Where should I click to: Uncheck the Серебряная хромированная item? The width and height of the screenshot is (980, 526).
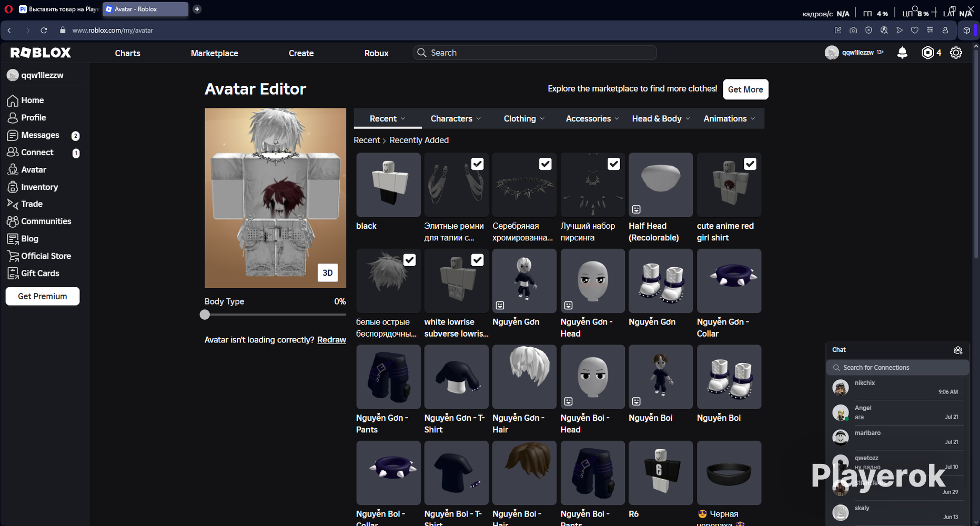coord(545,164)
